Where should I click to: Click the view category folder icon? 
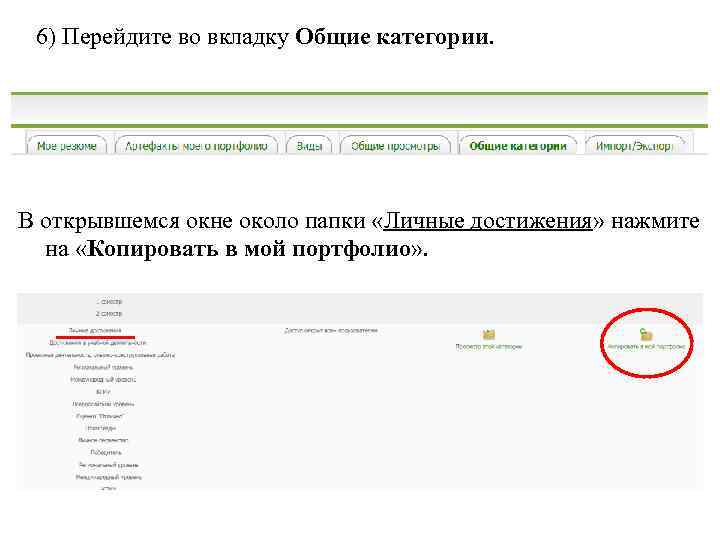489,335
